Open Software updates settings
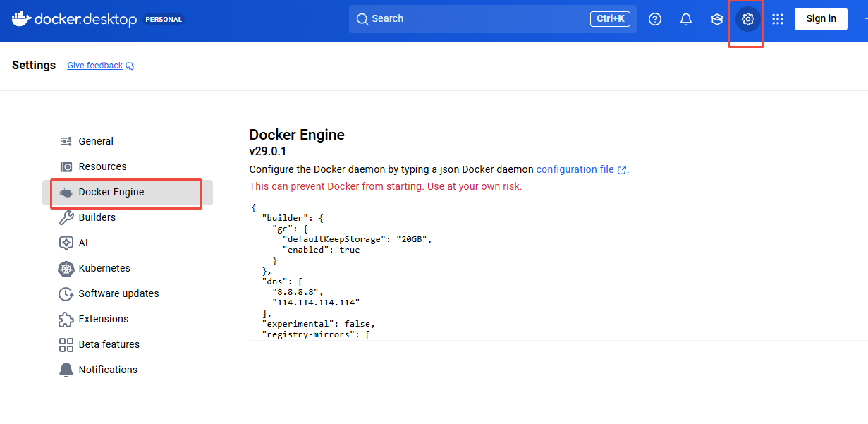 pos(128,293)
